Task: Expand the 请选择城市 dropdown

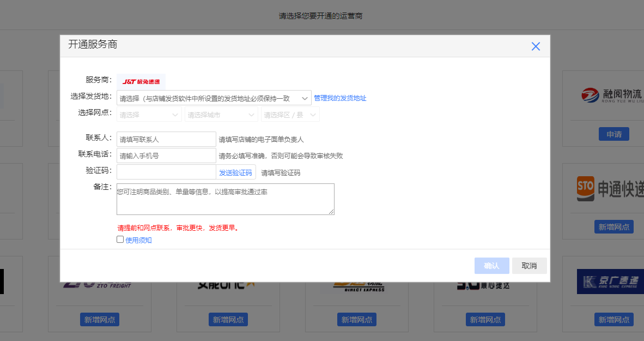Action: click(221, 115)
